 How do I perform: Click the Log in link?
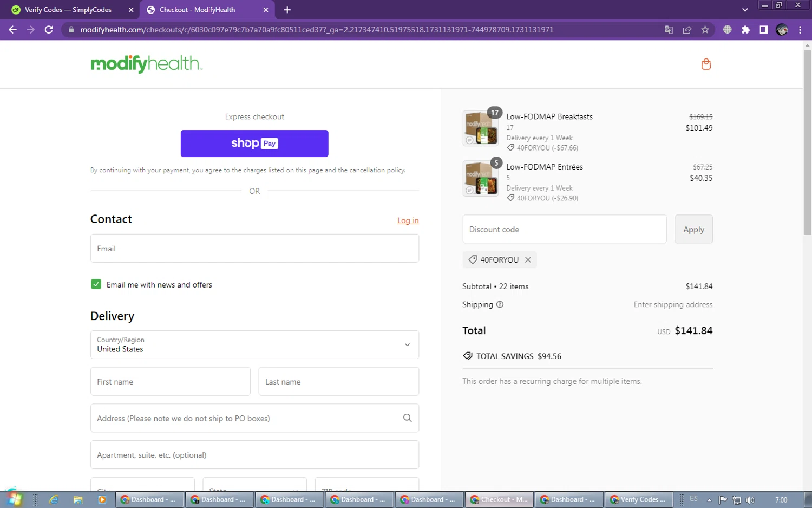pos(408,220)
